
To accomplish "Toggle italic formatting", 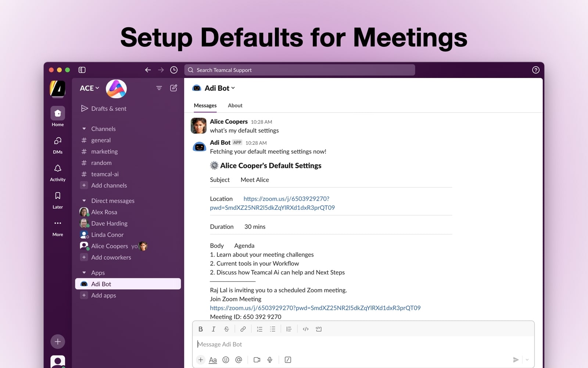I will 214,329.
